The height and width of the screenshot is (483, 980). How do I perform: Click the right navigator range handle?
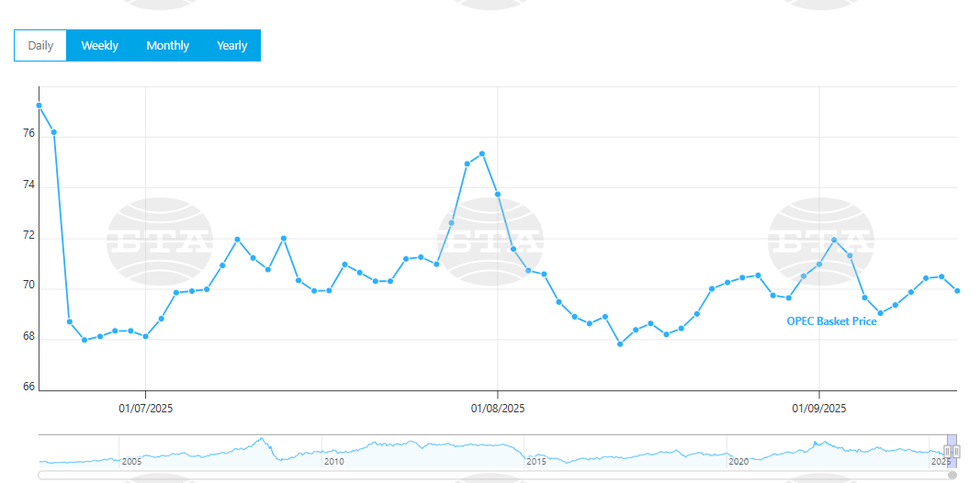pos(956,451)
